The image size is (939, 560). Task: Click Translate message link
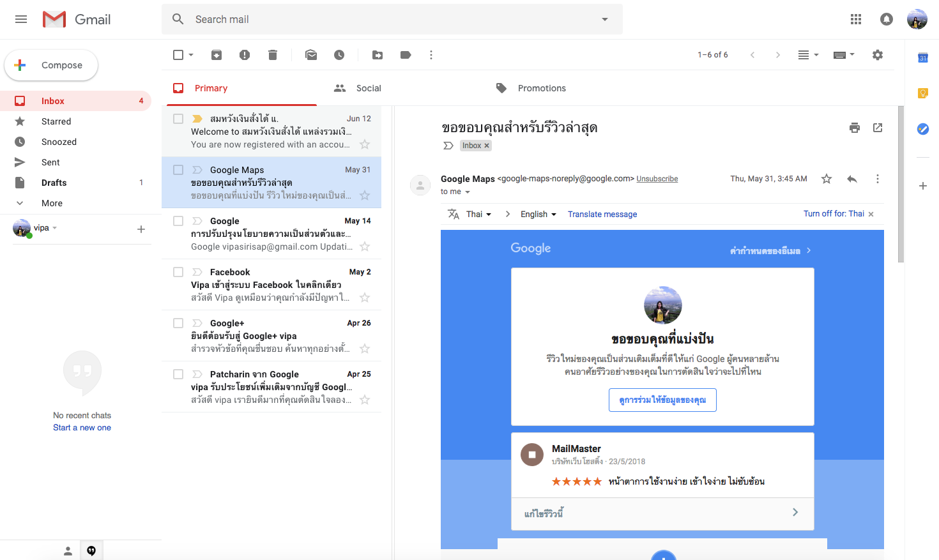pos(602,215)
